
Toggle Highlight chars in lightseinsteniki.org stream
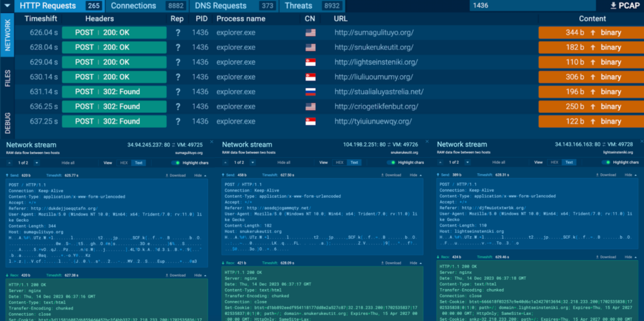coord(606,162)
